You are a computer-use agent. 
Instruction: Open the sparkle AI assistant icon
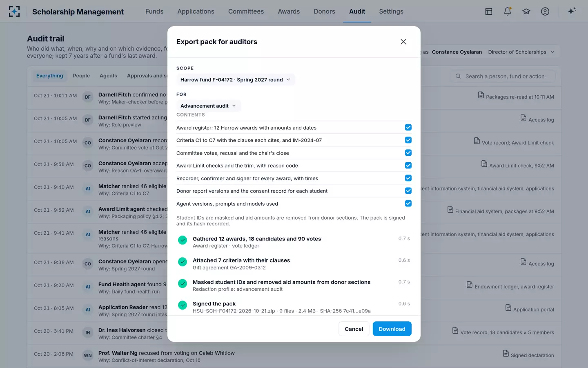pos(572,11)
